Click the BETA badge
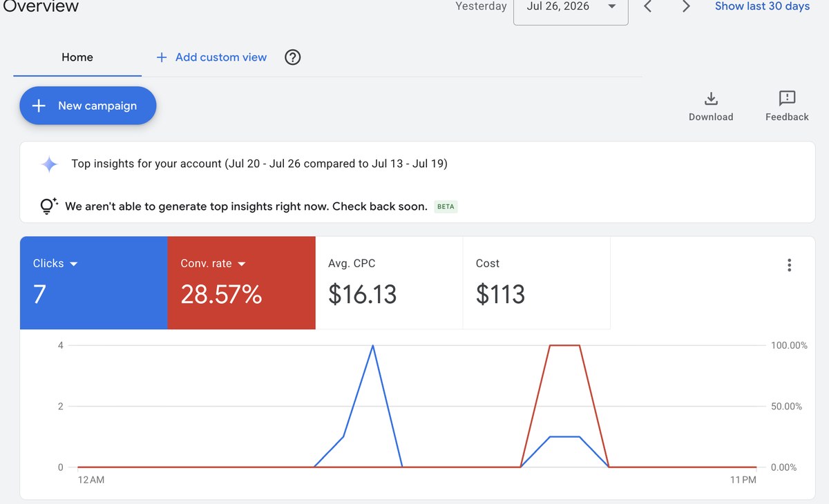Viewport: 829px width, 504px height. coord(446,206)
